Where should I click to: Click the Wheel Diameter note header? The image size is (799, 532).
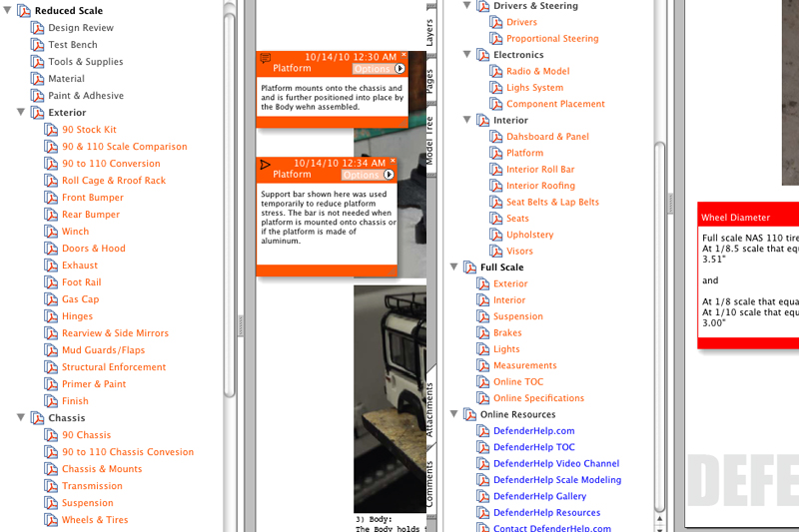tap(748, 215)
